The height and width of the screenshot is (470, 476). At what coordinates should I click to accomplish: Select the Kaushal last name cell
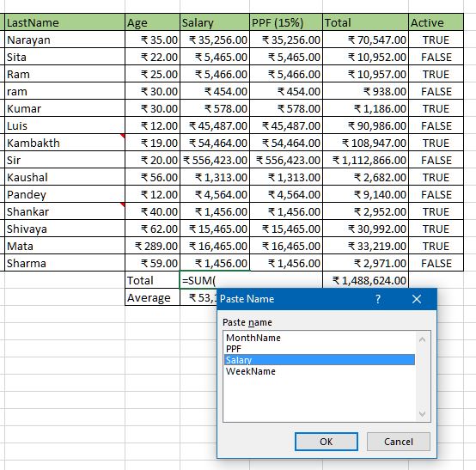pyautogui.click(x=64, y=177)
